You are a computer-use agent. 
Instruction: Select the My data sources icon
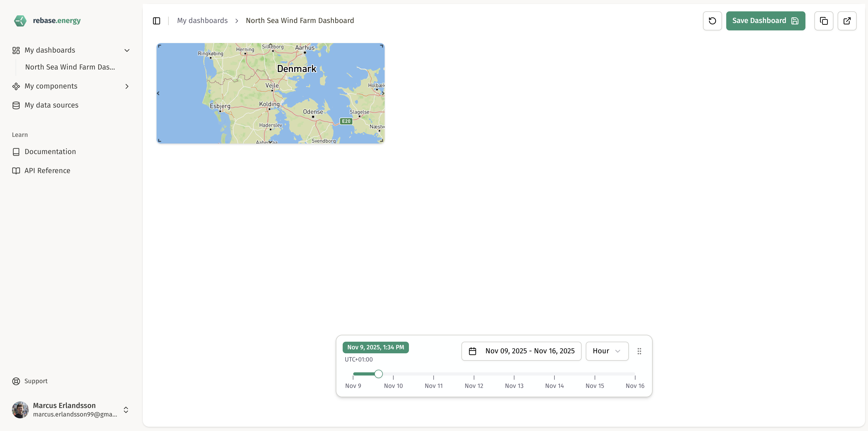16,105
